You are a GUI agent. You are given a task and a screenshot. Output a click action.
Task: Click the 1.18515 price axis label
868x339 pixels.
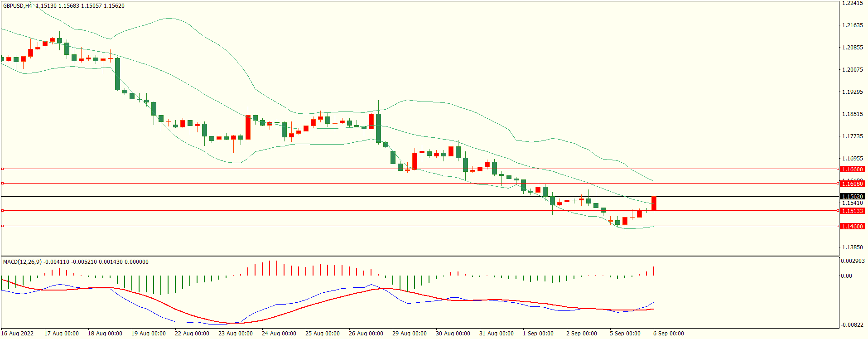[852, 114]
